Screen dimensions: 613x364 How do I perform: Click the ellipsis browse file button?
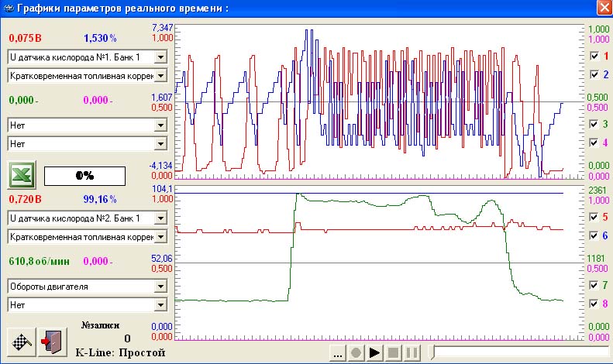tap(338, 353)
